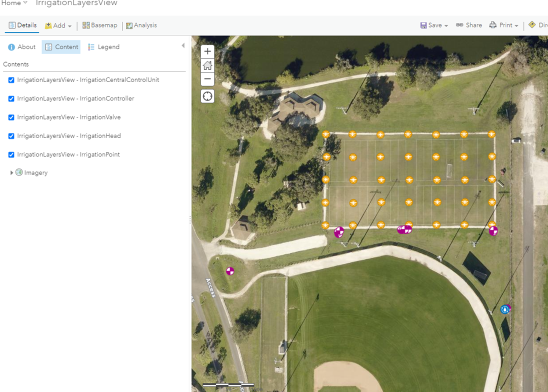This screenshot has height=392, width=548.
Task: Zoom in using the plus button
Action: [207, 51]
